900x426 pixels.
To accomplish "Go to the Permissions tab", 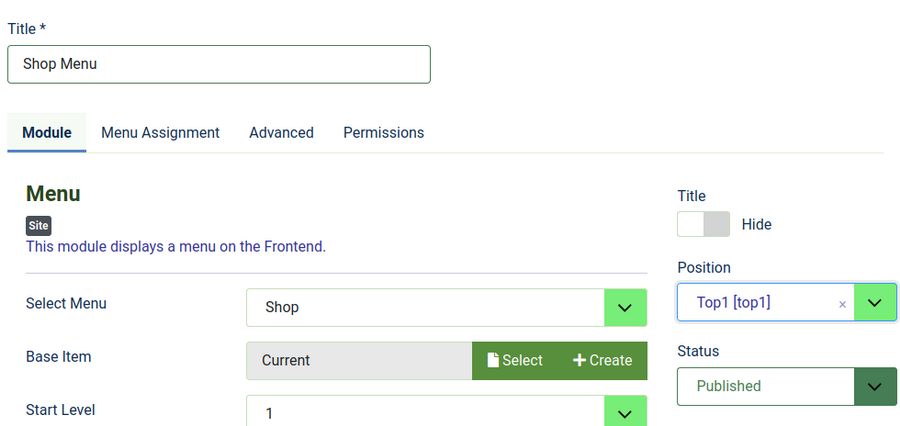I will (x=383, y=132).
